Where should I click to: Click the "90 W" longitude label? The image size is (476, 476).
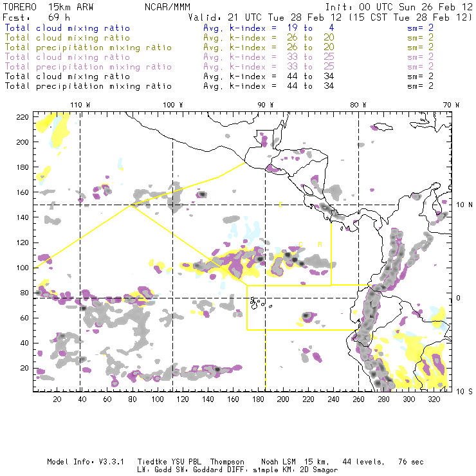point(265,105)
